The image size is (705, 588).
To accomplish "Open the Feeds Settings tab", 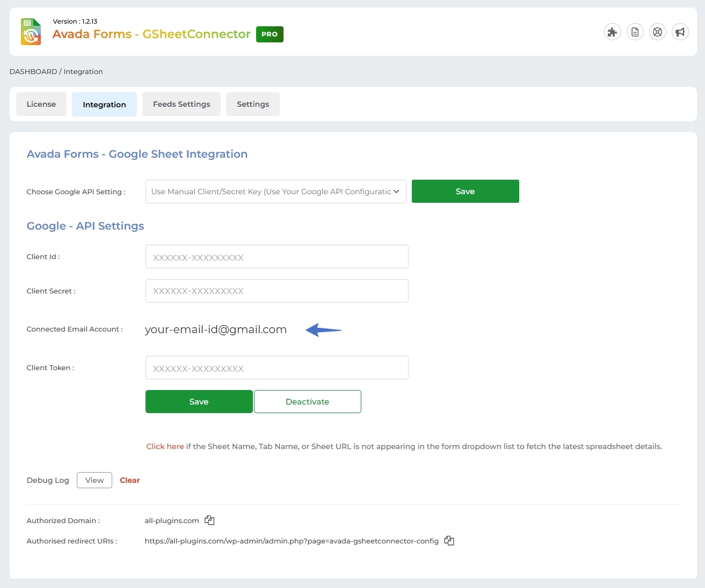I will point(181,104).
